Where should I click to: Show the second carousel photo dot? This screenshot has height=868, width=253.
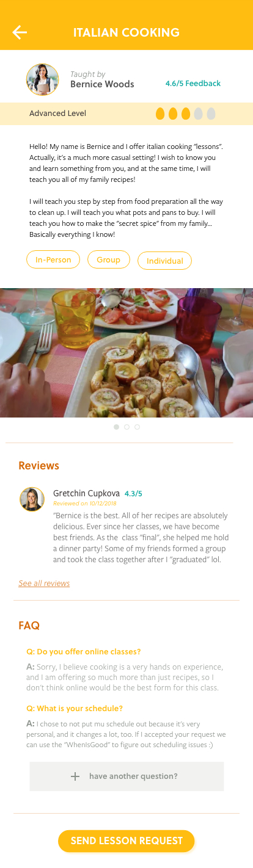click(127, 427)
